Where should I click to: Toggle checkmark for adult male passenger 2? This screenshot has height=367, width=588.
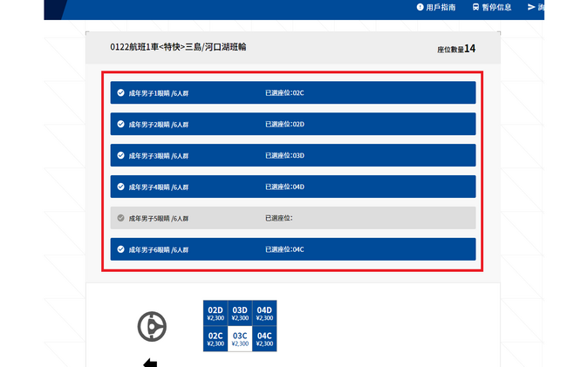[x=120, y=124]
